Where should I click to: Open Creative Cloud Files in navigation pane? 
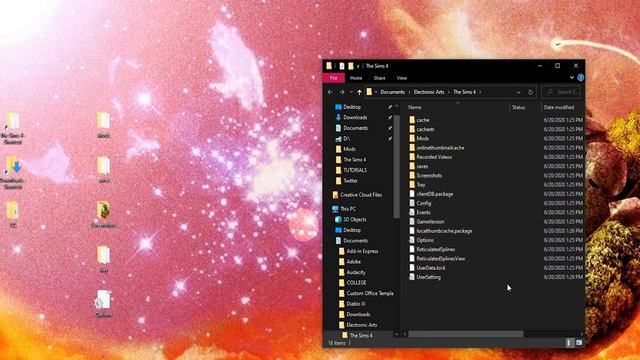[357, 195]
